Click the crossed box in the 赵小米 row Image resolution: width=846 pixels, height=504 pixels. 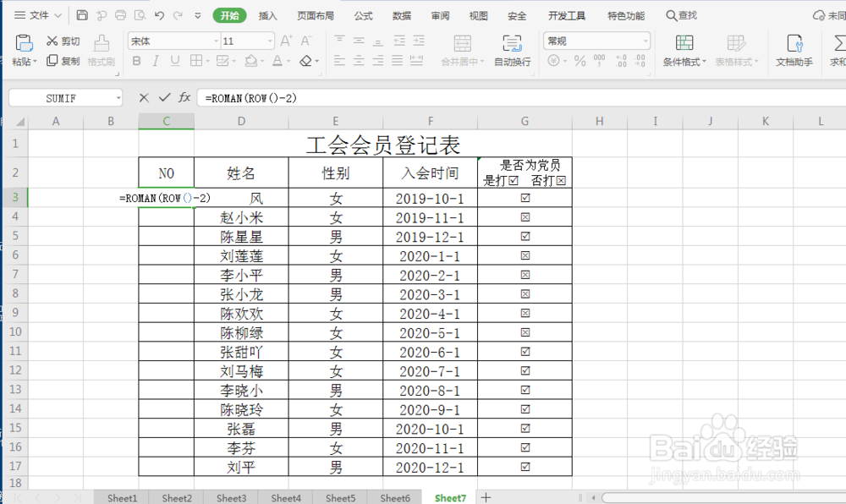525,217
